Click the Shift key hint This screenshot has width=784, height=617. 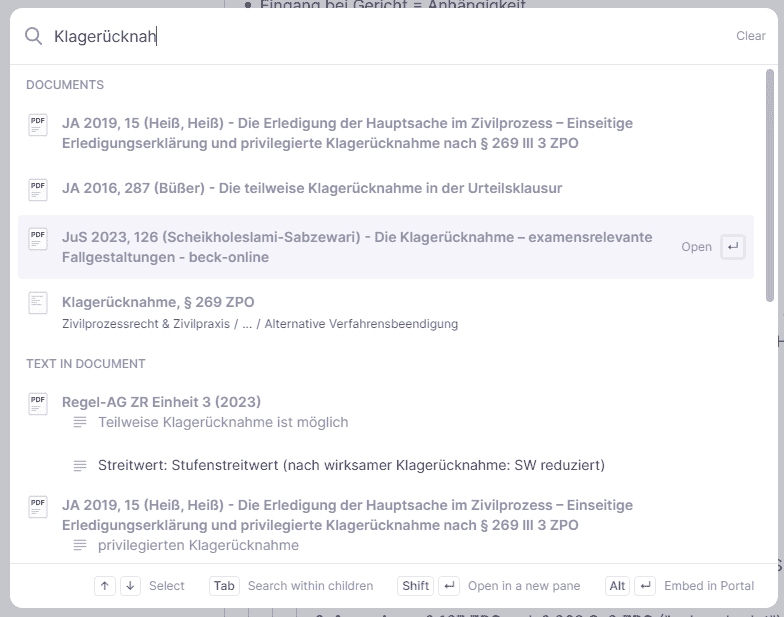point(416,586)
